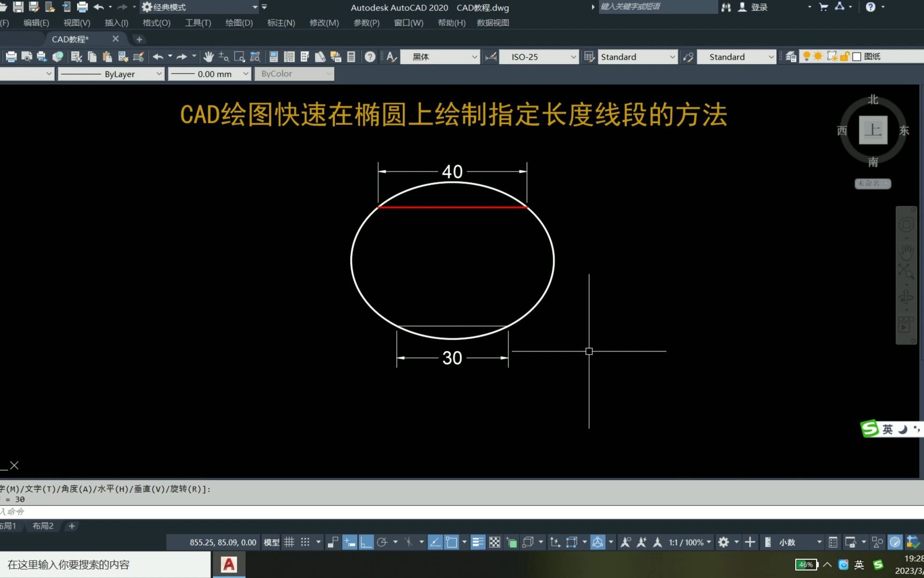
Task: Open annotation scale 1:1 / 100% dropdown
Action: (690, 542)
